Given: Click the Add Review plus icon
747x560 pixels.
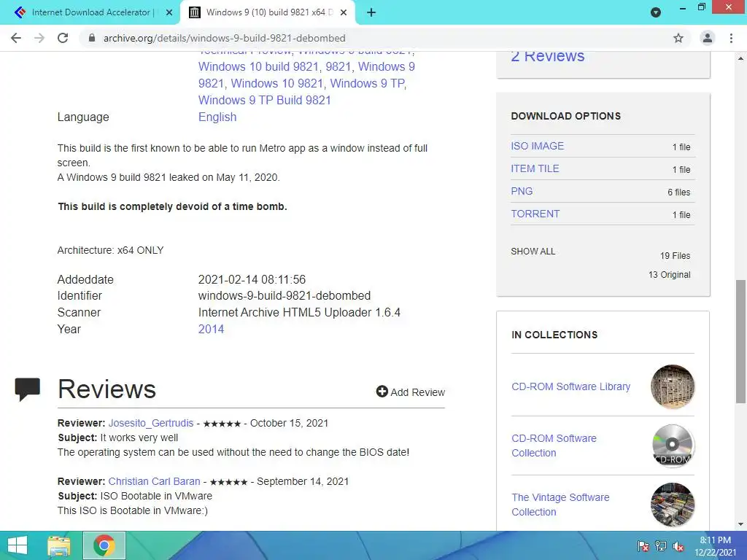Looking at the screenshot, I should [x=382, y=392].
